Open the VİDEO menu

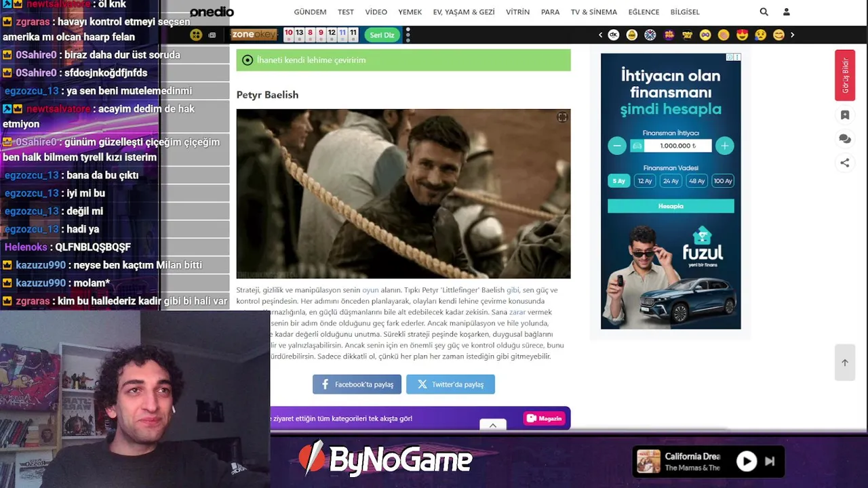click(x=376, y=12)
